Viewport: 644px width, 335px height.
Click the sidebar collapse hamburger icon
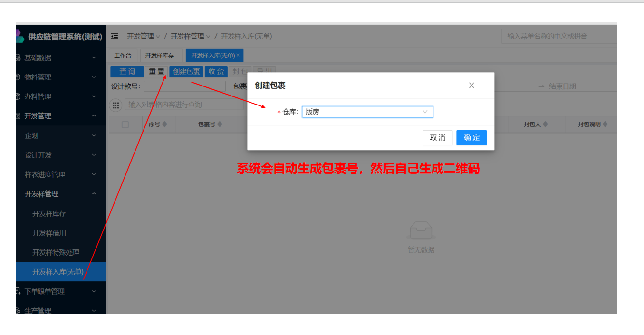115,37
